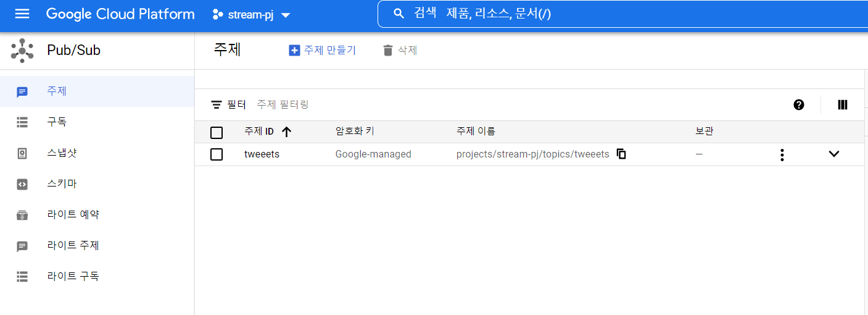868x315 pixels.
Task: Expand the tweeets row with chevron
Action: [x=834, y=154]
